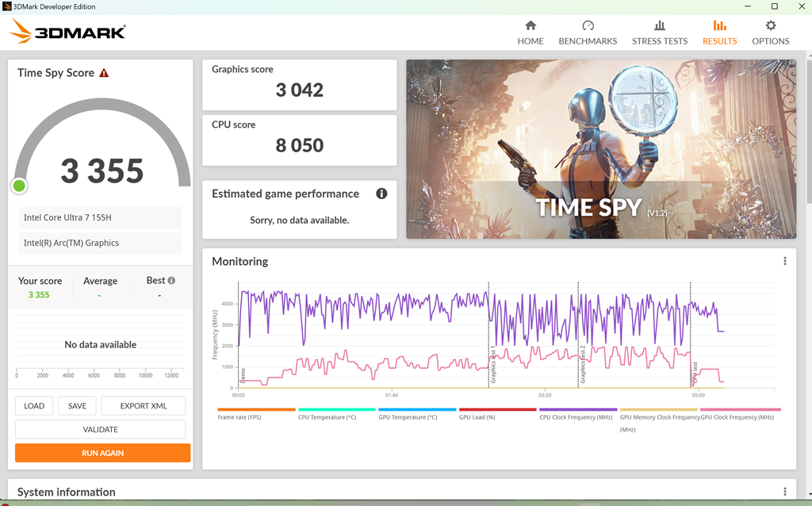Select the Results bar chart icon

point(719,26)
